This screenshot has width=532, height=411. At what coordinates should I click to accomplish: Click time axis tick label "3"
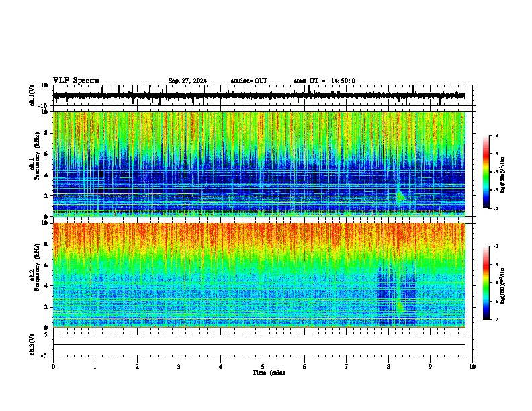click(179, 367)
